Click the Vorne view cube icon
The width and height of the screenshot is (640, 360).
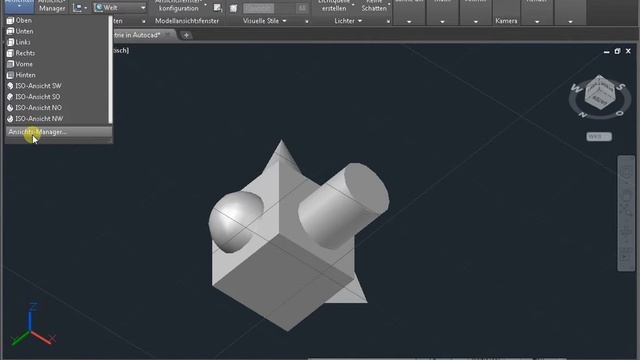coord(10,64)
